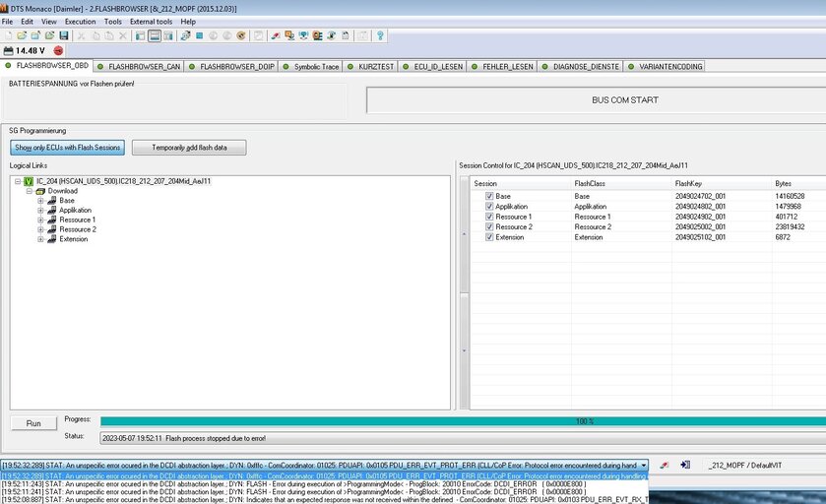The image size is (826, 504).
Task: Click the login arrow icon in status bar
Action: [685, 465]
